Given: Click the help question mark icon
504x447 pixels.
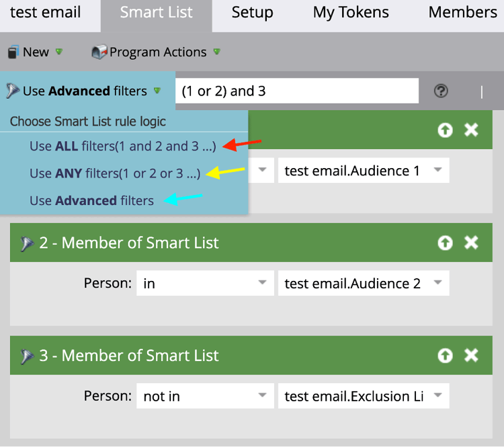Looking at the screenshot, I should tap(441, 91).
